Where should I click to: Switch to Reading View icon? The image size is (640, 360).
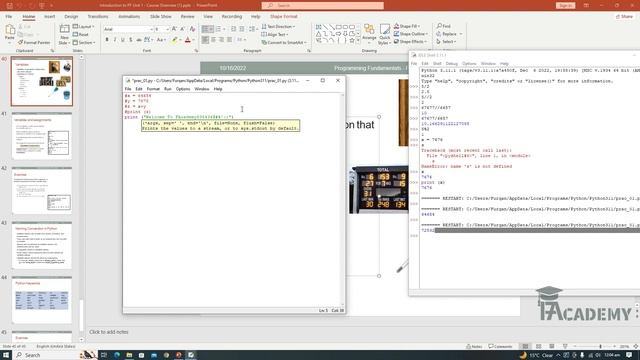click(x=551, y=346)
